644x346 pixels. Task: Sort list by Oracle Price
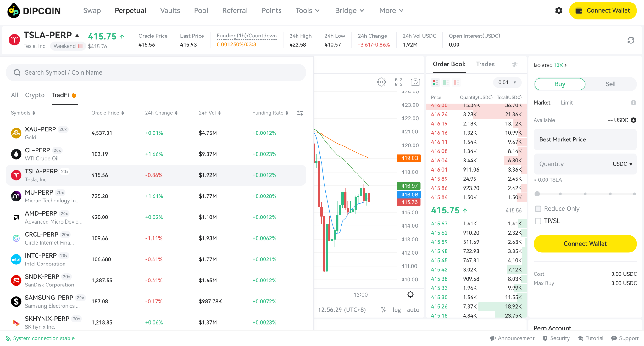point(108,113)
